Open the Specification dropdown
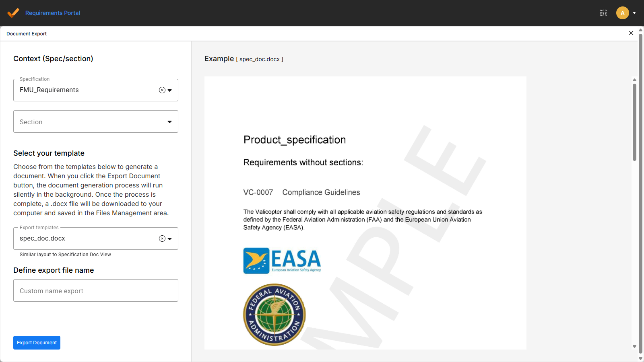Screen dimensions: 644x362 (169, 90)
